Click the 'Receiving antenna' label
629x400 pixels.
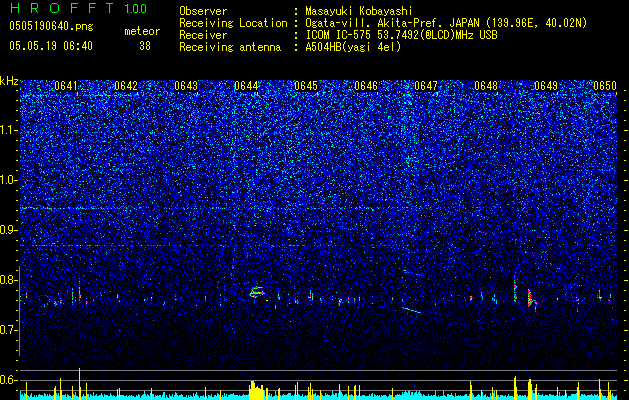pyautogui.click(x=230, y=47)
